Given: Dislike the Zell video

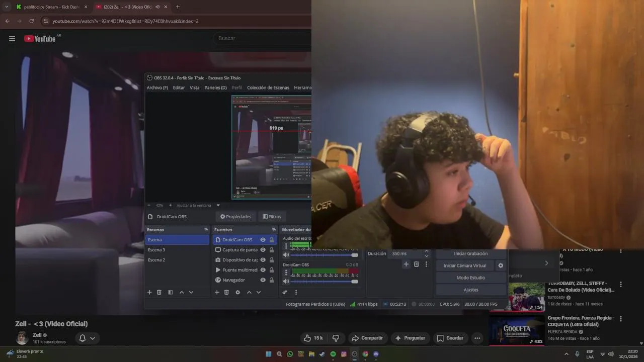Looking at the screenshot, I should click(x=336, y=338).
